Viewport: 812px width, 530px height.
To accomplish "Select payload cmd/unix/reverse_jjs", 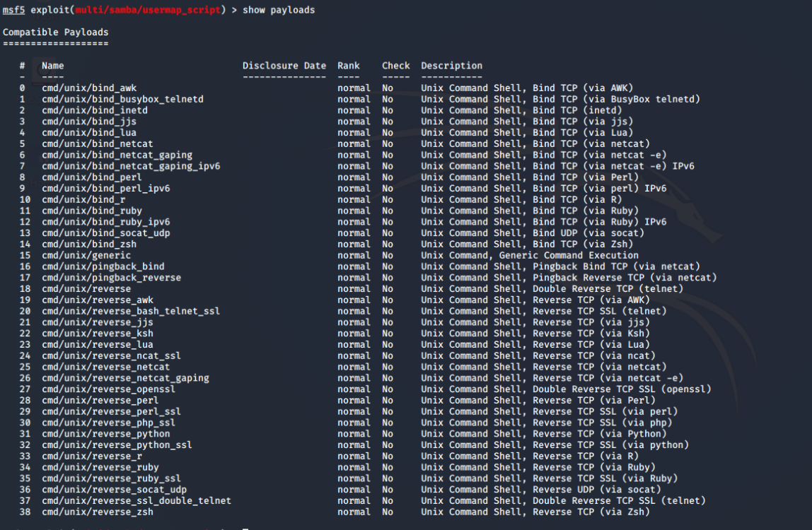I will 98,322.
